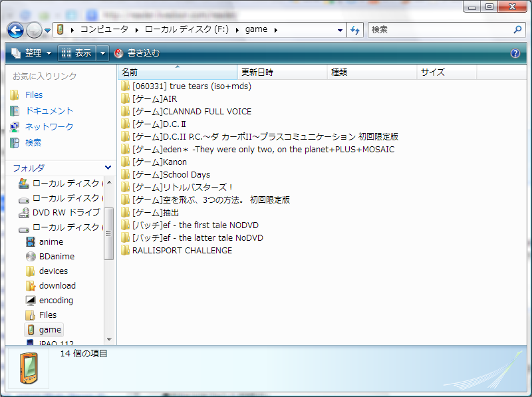Select [ゲーム]リトルバスターズ！ folder
The image size is (532, 397).
[x=182, y=187]
